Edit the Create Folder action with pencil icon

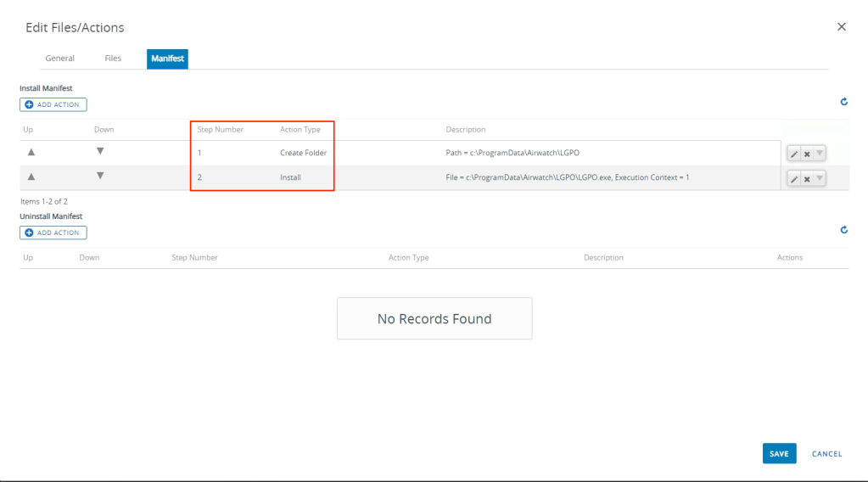point(794,154)
